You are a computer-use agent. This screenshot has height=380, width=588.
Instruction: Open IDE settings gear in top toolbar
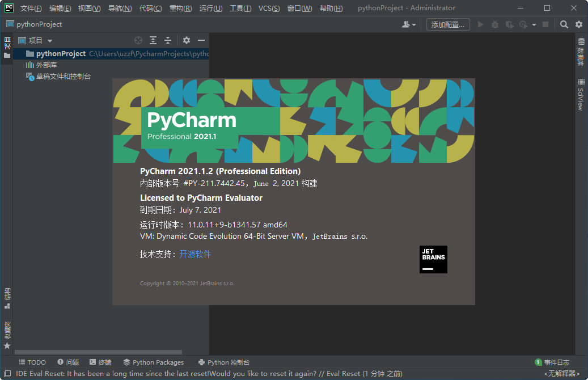(x=579, y=24)
